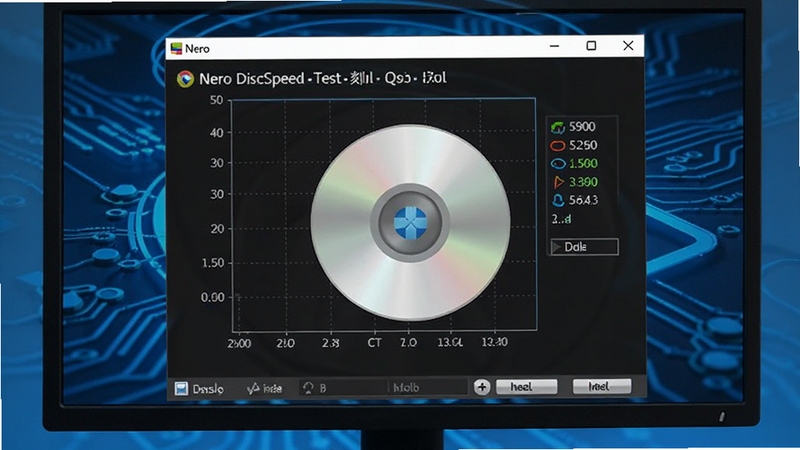
Task: Click the Dale button
Action: [584, 247]
